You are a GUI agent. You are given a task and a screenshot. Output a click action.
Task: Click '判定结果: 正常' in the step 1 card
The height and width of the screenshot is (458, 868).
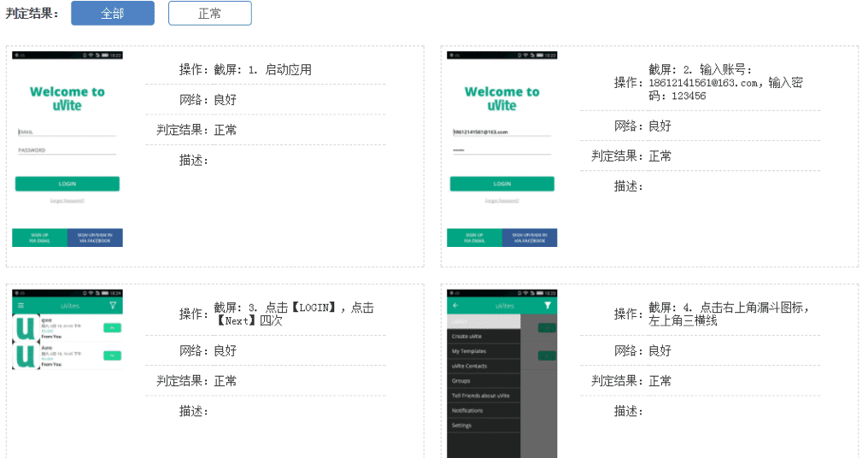(x=196, y=130)
